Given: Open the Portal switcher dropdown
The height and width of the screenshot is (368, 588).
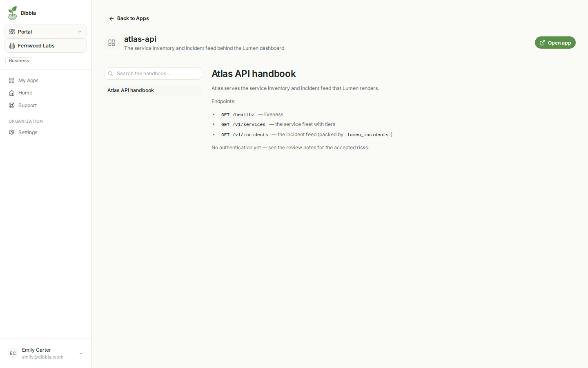Looking at the screenshot, I should [46, 31].
